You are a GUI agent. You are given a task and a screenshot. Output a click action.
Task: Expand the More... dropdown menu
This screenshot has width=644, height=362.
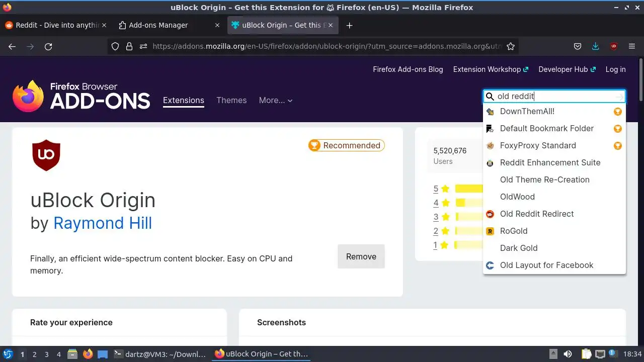[276, 100]
